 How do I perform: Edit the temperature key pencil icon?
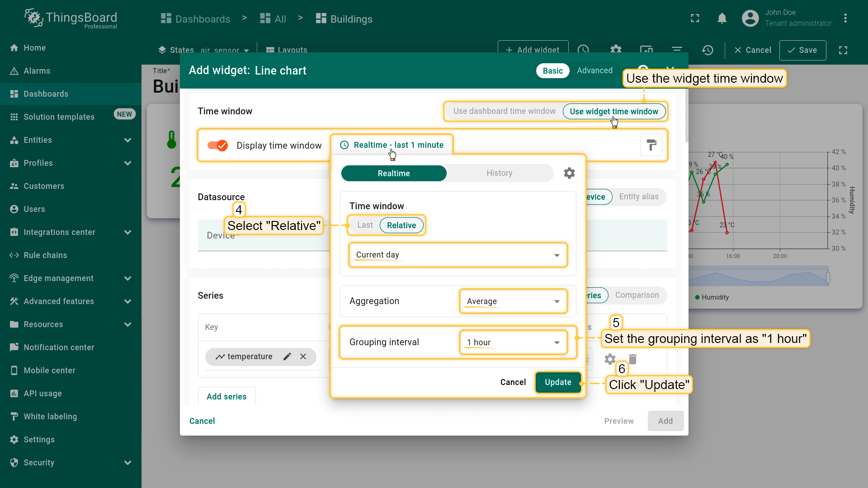click(287, 357)
